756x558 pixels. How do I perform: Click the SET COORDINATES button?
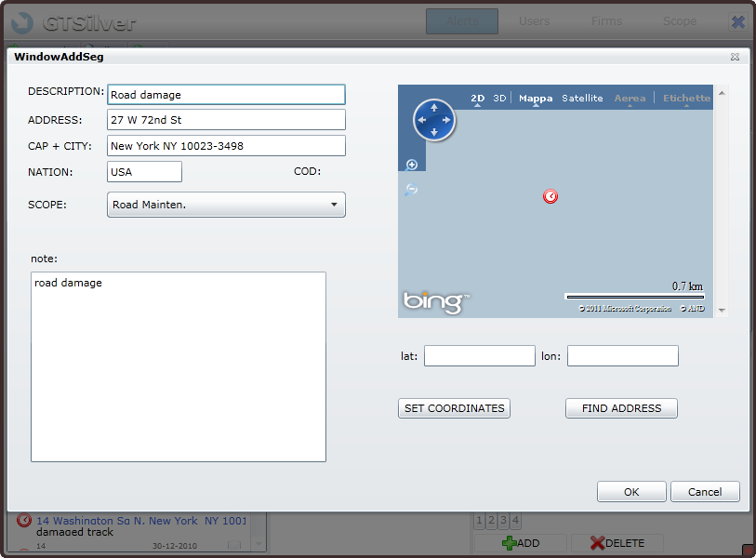[454, 408]
